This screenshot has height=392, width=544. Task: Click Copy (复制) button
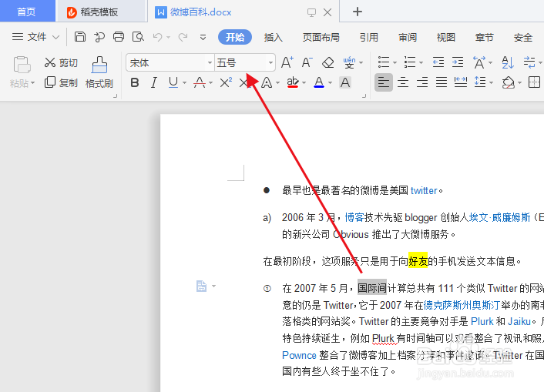(x=61, y=82)
